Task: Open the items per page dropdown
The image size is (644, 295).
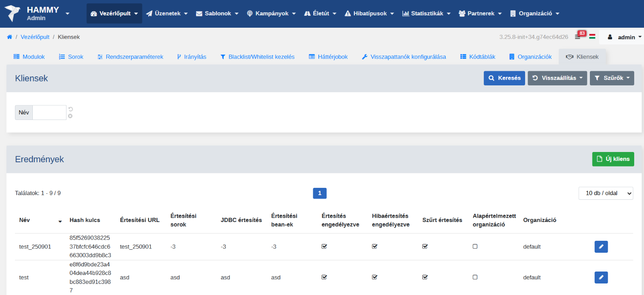Action: [605, 193]
